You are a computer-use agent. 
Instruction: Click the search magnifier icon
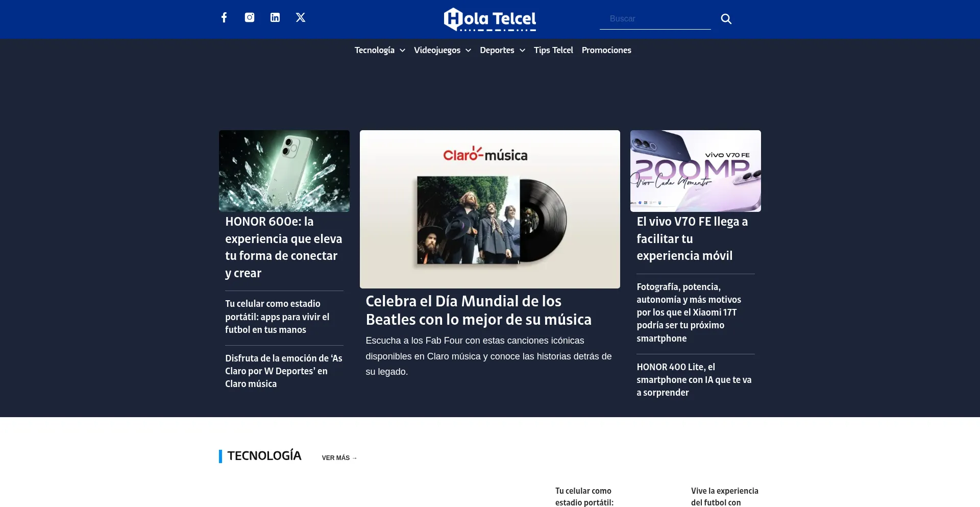726,19
